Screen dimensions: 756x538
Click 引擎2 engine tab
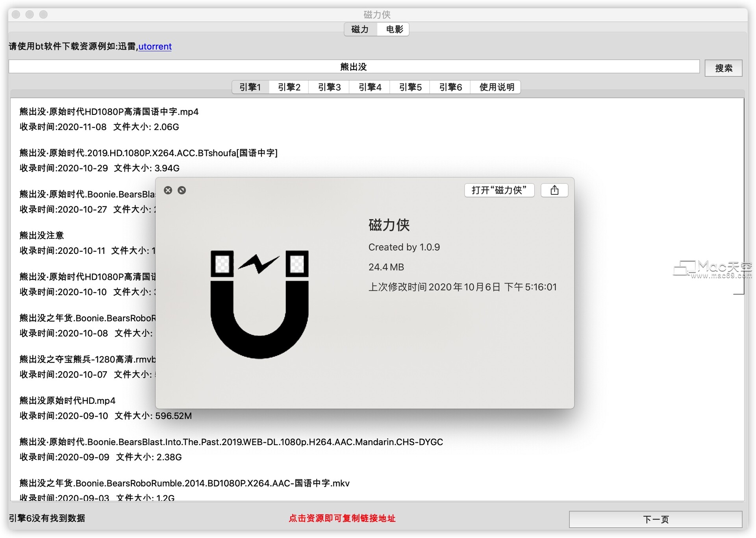point(289,87)
